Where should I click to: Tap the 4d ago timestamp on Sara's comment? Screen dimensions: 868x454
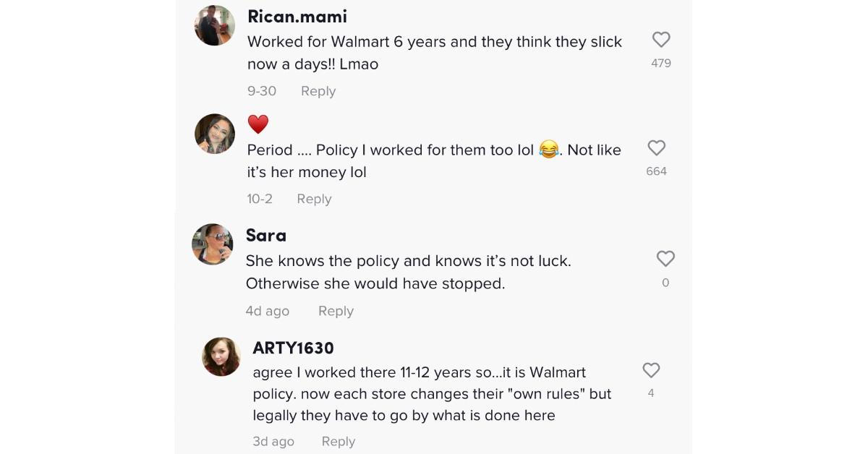267,311
